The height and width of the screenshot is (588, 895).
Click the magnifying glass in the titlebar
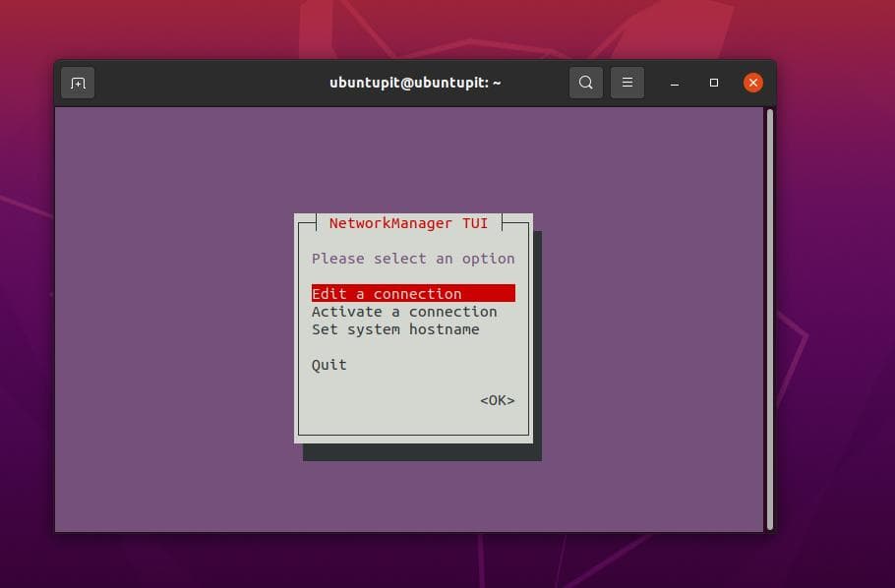click(x=586, y=83)
